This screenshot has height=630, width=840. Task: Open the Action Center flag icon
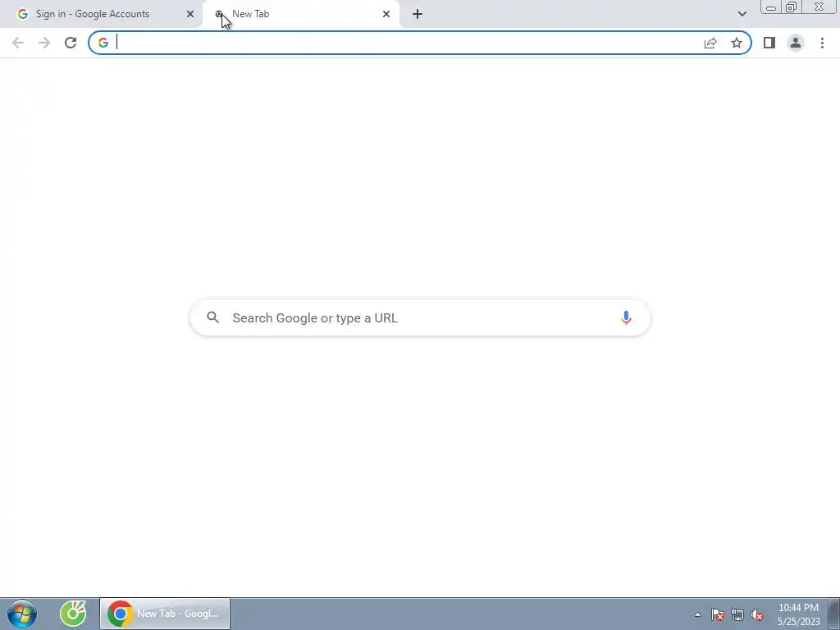pos(718,614)
